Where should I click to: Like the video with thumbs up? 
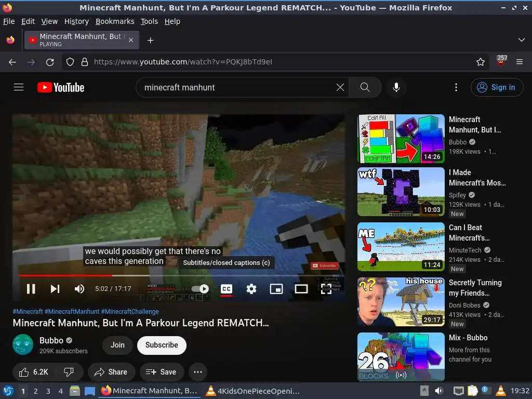(x=34, y=372)
